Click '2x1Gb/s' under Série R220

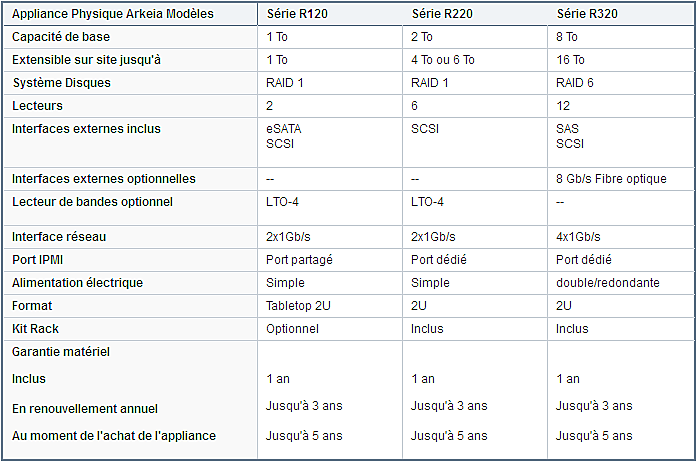tap(433, 237)
